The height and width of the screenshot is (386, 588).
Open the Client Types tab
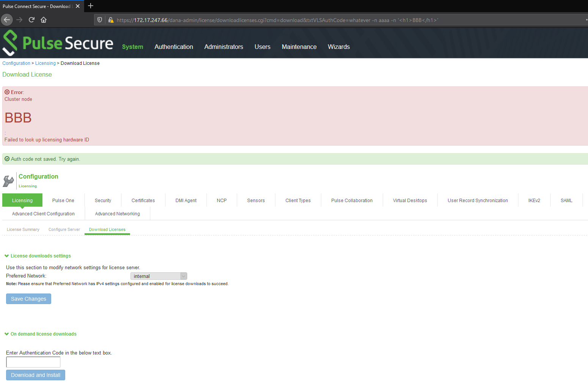coord(298,200)
